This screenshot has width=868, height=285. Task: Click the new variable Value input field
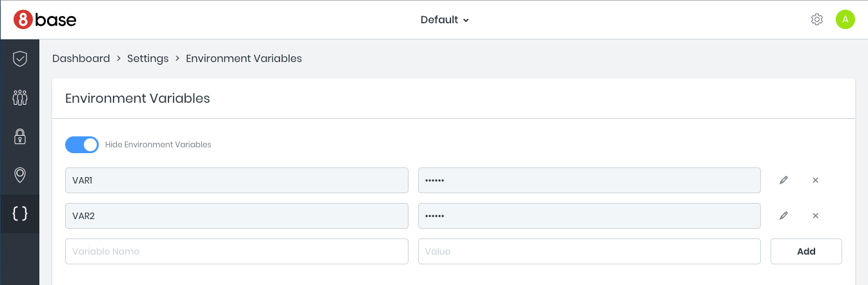(589, 251)
